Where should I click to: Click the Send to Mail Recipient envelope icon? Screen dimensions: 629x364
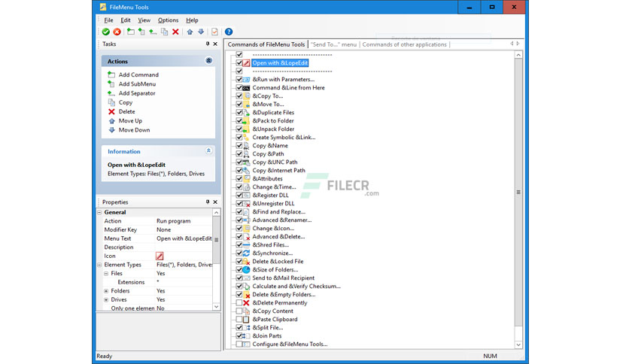coord(246,278)
